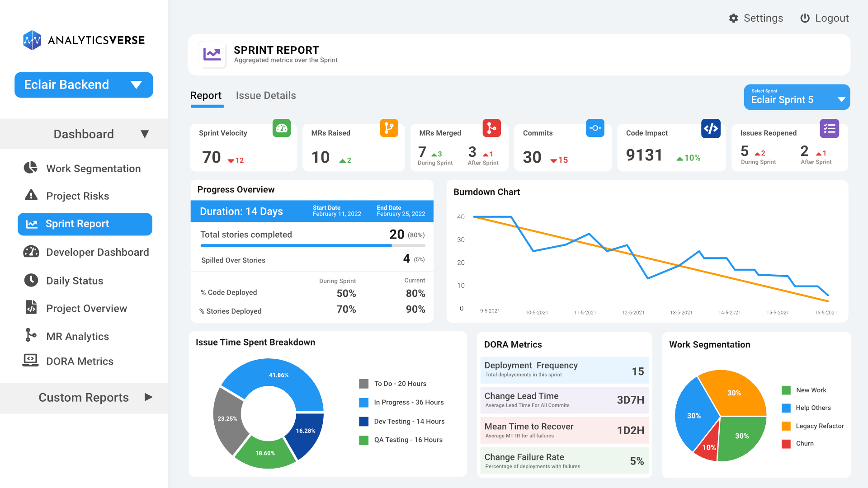Click the AnalyticsVerse logo icon
Image resolution: width=868 pixels, height=488 pixels.
[x=32, y=40]
